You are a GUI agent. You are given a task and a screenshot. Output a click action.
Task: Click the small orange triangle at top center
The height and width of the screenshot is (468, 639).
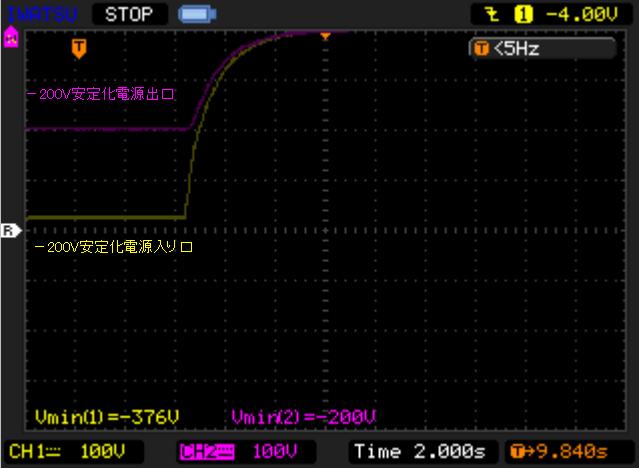[x=325, y=37]
